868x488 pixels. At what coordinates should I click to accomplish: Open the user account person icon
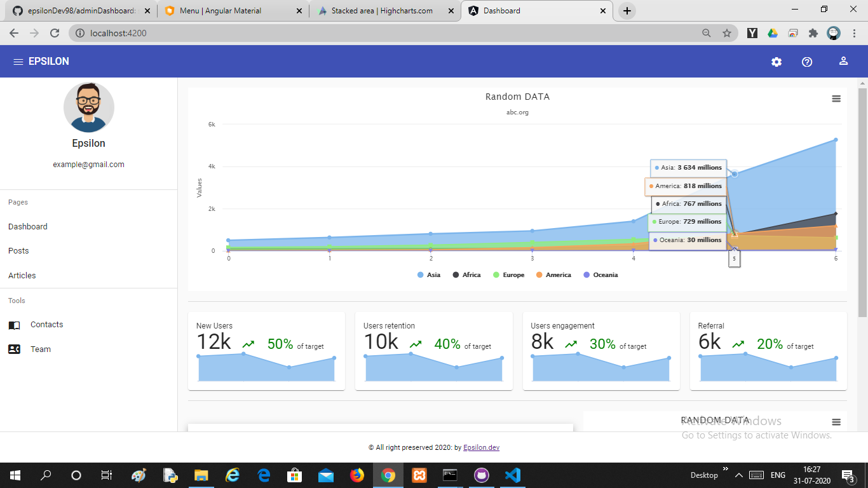click(843, 61)
